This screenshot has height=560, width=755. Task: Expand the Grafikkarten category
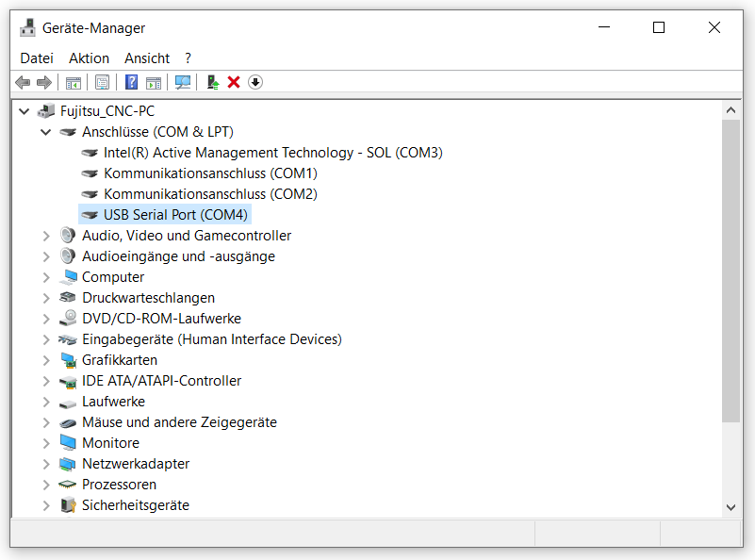[x=46, y=360]
